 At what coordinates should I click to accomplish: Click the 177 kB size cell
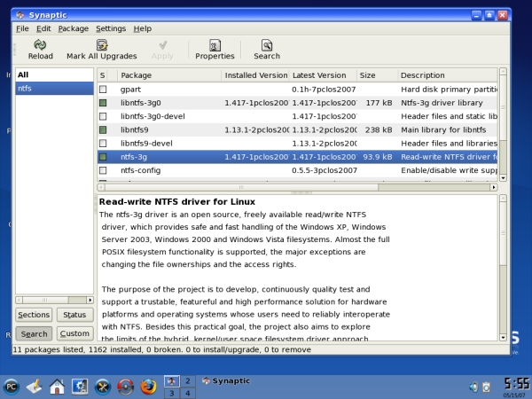[x=379, y=103]
